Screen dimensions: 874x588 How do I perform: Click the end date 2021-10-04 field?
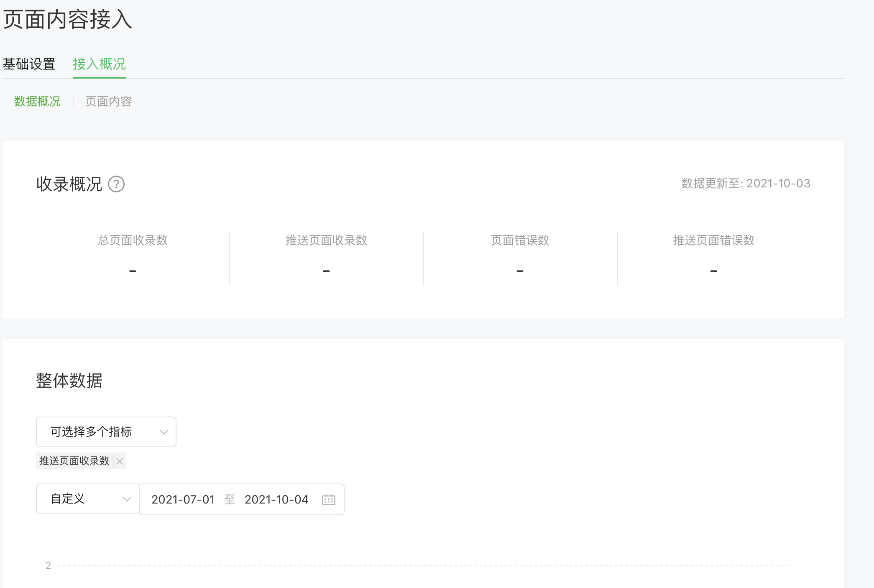point(276,499)
